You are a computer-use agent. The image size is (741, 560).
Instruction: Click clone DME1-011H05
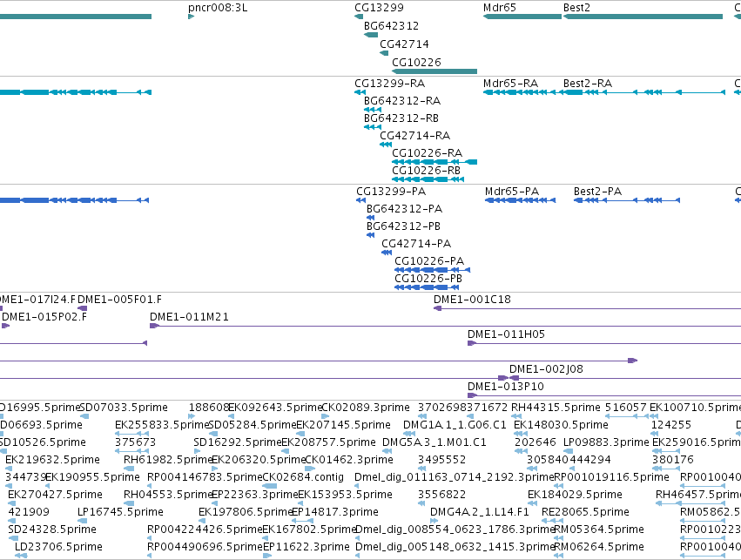click(506, 334)
